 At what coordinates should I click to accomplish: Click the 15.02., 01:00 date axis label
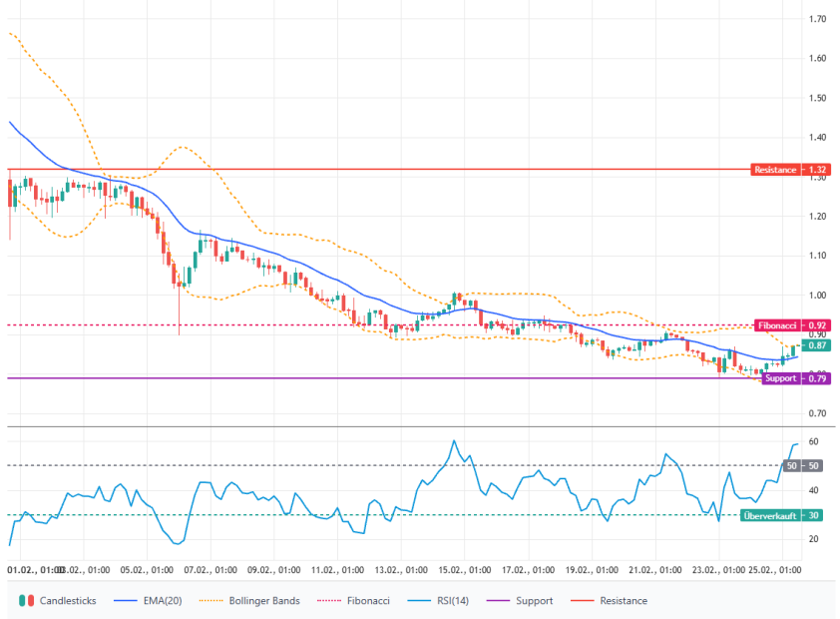[467, 570]
